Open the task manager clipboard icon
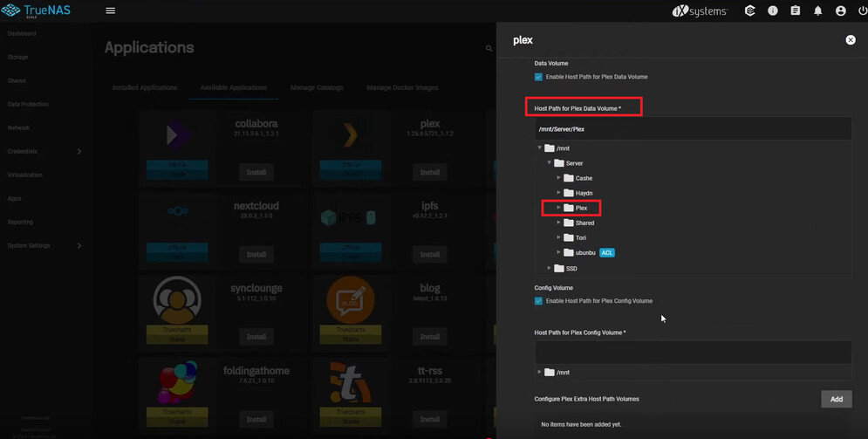This screenshot has width=868, height=439. tap(796, 10)
